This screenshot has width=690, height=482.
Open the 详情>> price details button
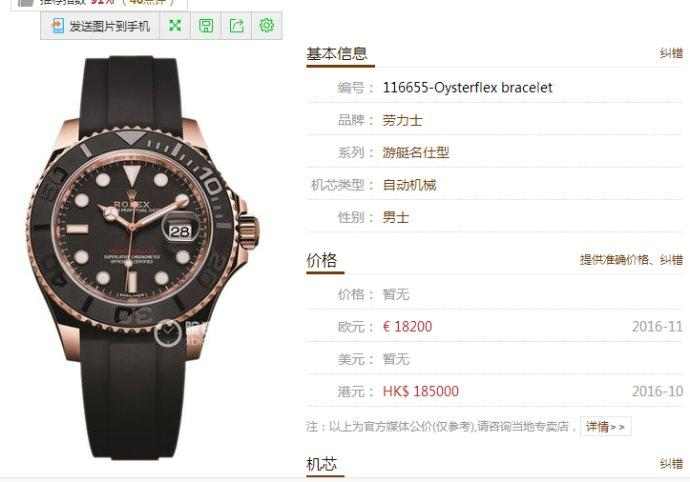(x=606, y=426)
